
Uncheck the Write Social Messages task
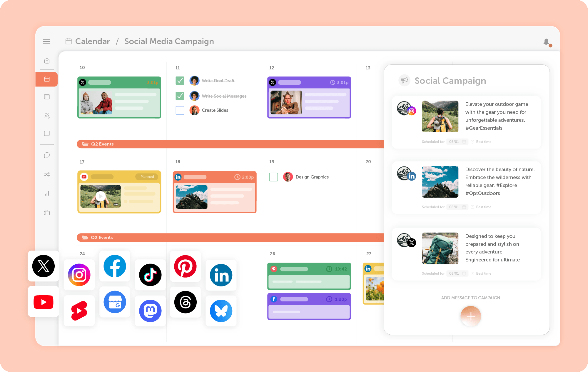coord(180,96)
